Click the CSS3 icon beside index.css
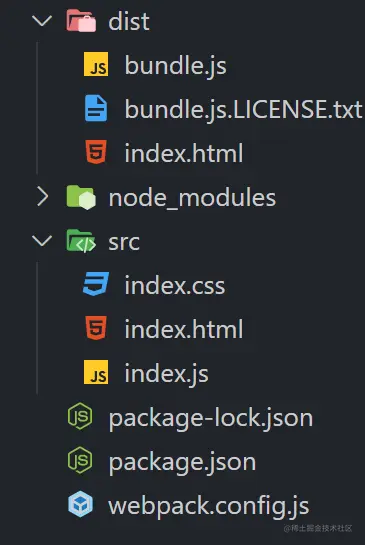The image size is (365, 545). [96, 284]
